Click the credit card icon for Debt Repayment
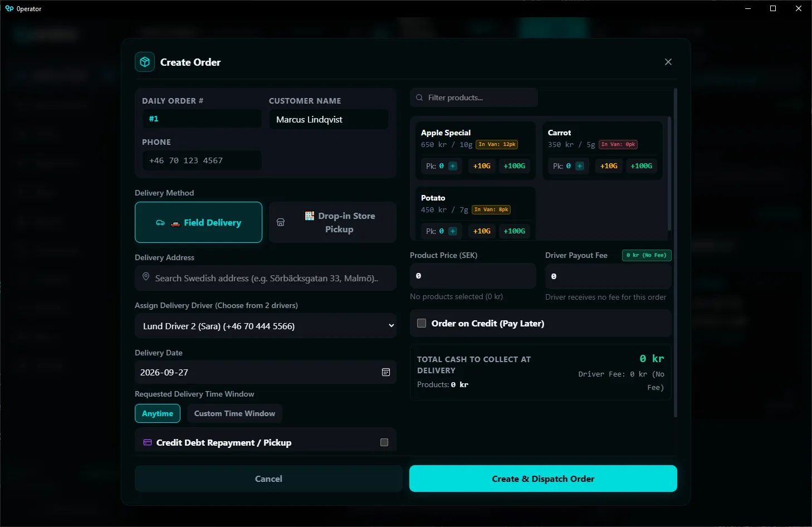This screenshot has height=527, width=812. pyautogui.click(x=148, y=442)
